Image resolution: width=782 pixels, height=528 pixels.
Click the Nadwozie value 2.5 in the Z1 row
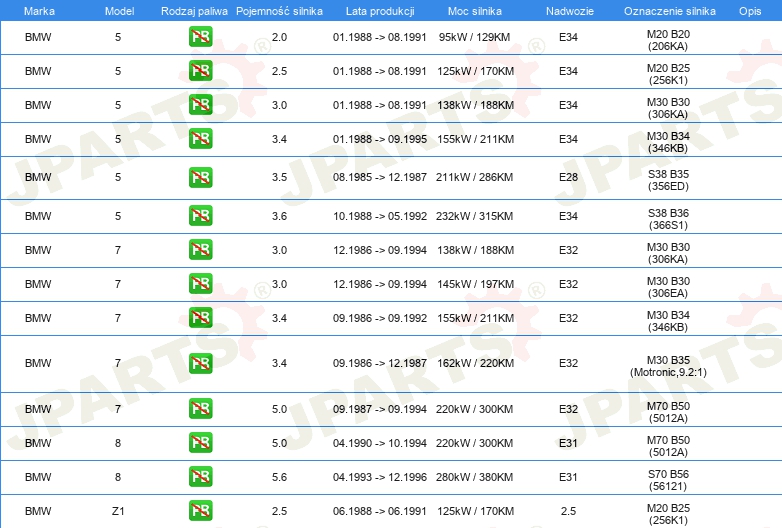tap(569, 511)
